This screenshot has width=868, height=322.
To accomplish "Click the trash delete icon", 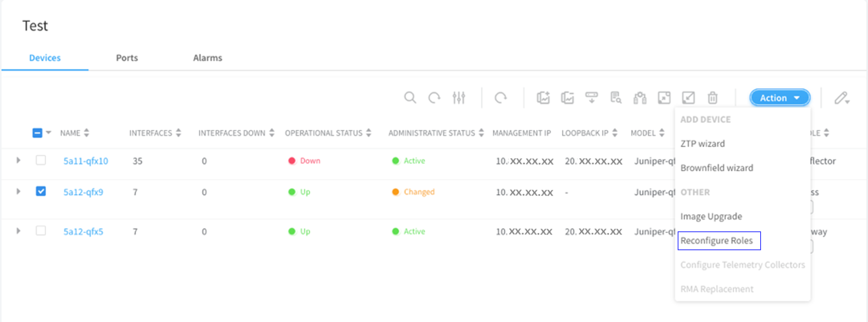I will (712, 97).
